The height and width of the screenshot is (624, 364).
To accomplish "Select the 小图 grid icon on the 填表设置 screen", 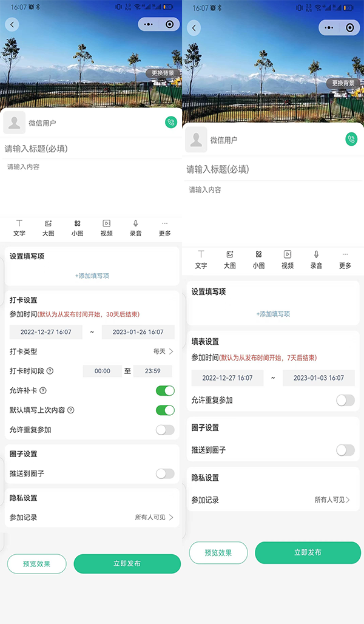I will [x=259, y=255].
